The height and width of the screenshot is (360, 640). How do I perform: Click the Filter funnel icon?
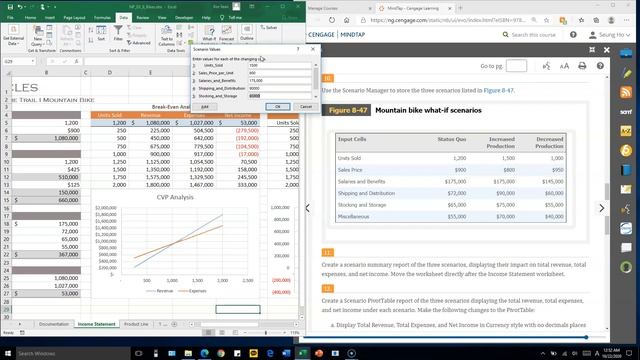pos(118,33)
